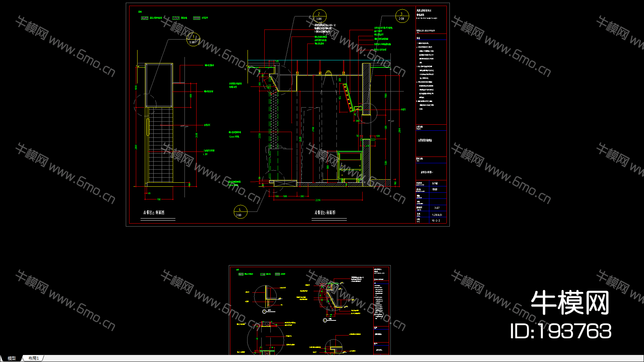Click the 10-2-2 date value
Screen dimensions: 644x362
click(x=436, y=221)
